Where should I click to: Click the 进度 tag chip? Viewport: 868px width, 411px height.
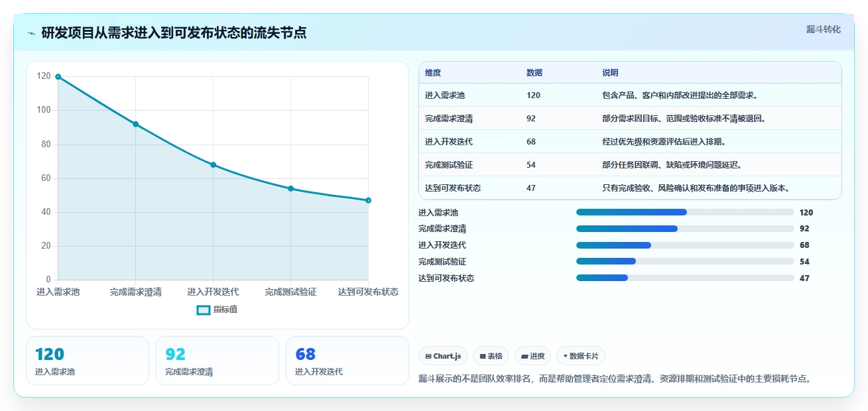pyautogui.click(x=532, y=356)
